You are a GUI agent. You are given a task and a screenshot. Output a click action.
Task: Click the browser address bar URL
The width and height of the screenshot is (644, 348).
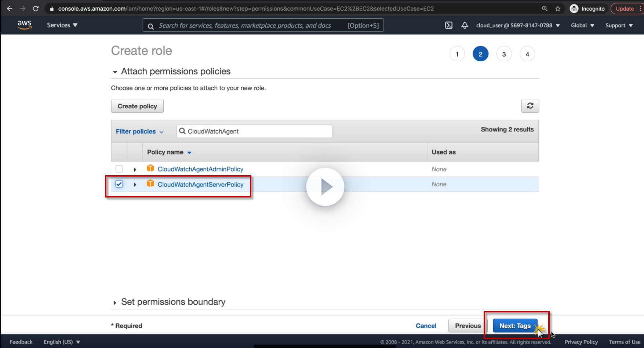(246, 8)
